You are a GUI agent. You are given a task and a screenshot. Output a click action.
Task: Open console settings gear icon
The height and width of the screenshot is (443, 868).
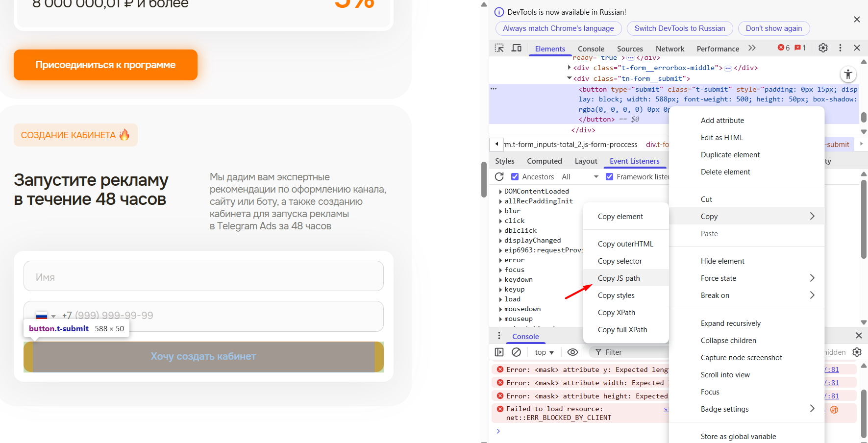857,352
